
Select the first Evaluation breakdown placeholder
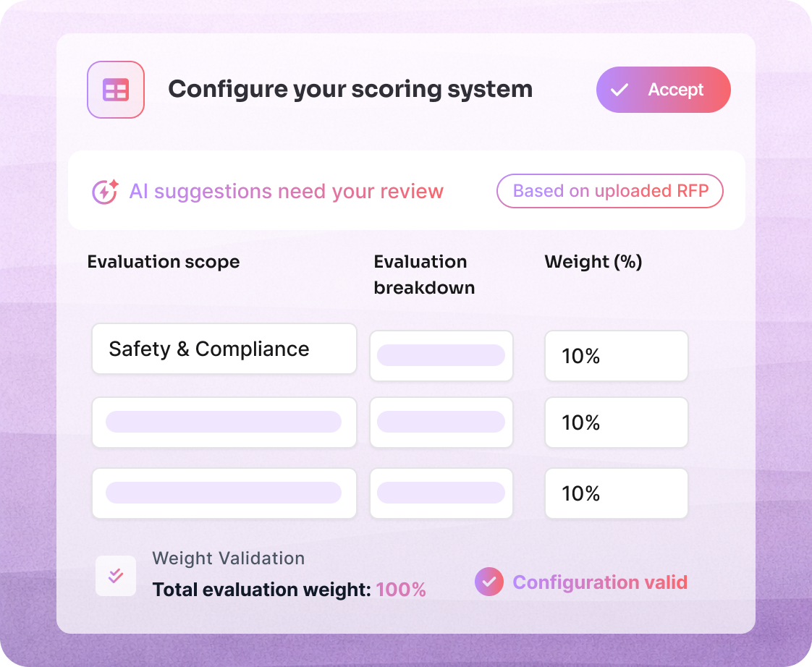pyautogui.click(x=441, y=356)
